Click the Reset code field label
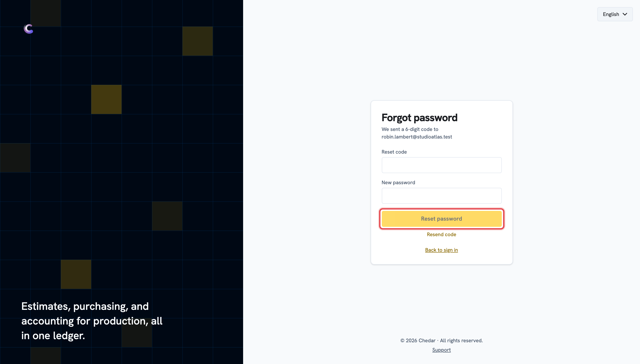The height and width of the screenshot is (364, 640). pos(394,152)
